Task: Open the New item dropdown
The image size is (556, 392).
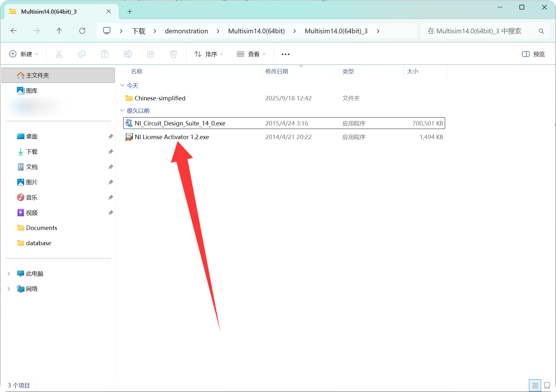Action: point(24,54)
